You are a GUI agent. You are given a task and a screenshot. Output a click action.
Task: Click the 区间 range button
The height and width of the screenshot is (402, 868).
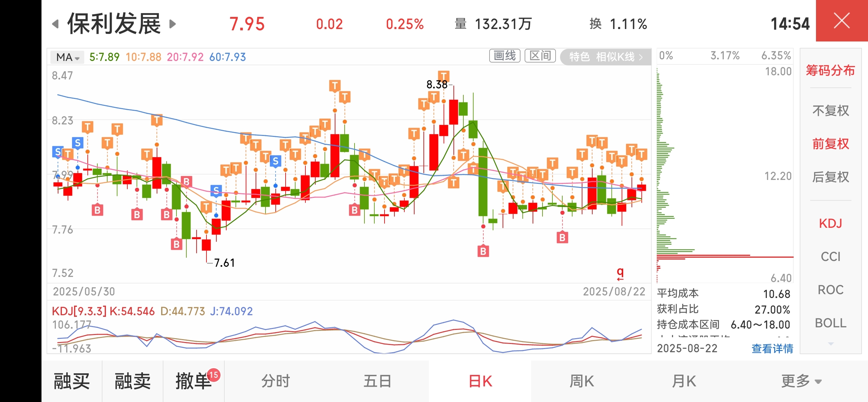click(x=540, y=56)
